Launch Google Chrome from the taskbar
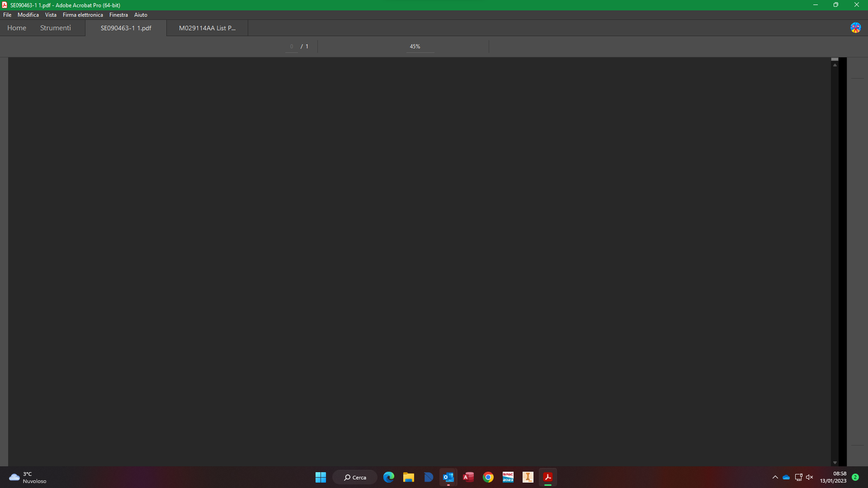Screen dimensions: 868x488 (488, 477)
